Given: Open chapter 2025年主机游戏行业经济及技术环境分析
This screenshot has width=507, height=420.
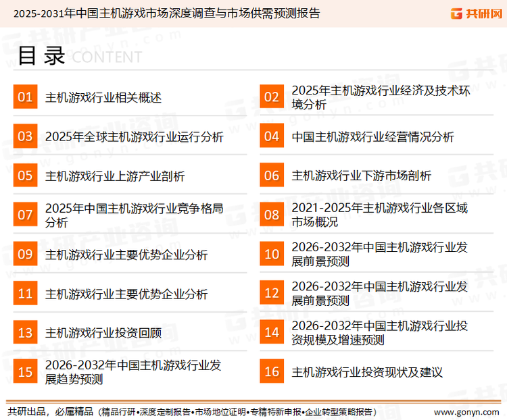Looking at the screenshot, I should point(381,97).
